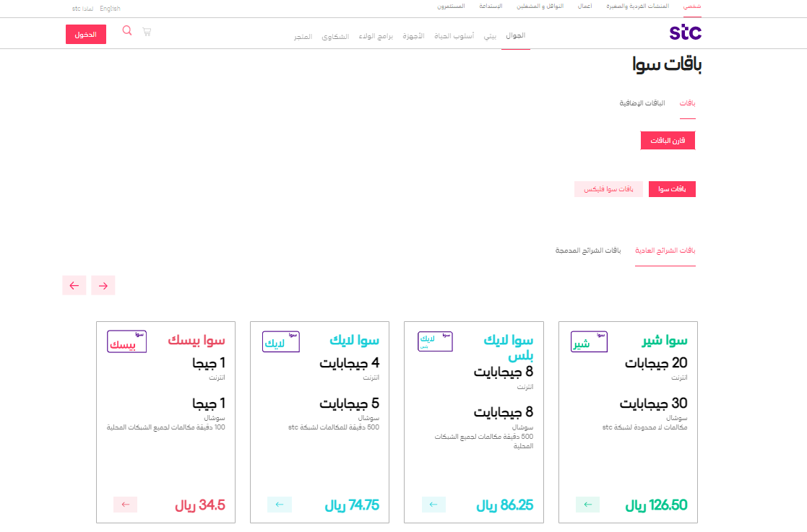807x532 pixels.
Task: Switch to باقات الشرائح العادية tab
Action: coord(665,250)
